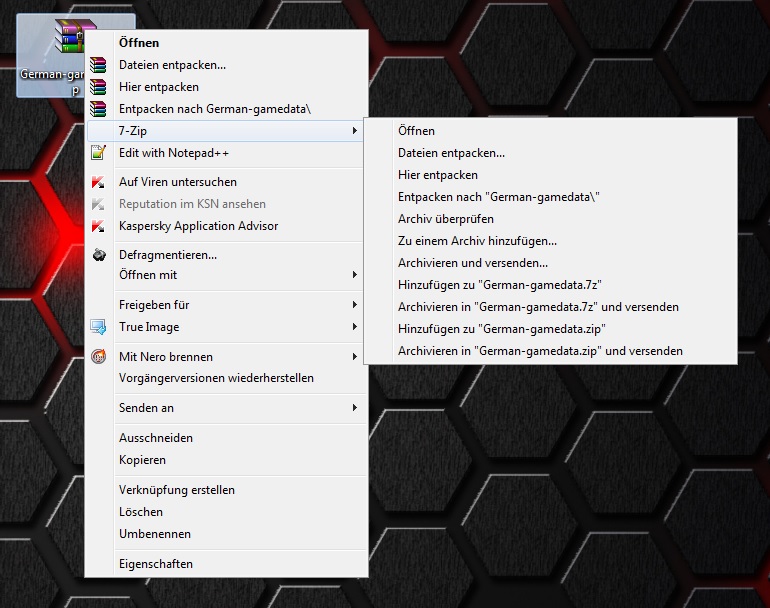The height and width of the screenshot is (608, 770).
Task: Select Entpacken nach German-gamedata\ in main menu
Action: tap(226, 109)
